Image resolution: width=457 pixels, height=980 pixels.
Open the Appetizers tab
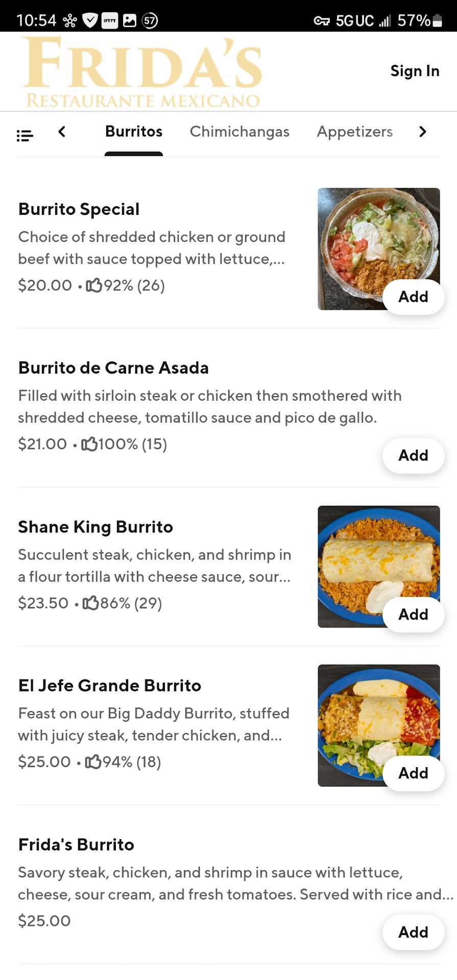[x=355, y=132]
